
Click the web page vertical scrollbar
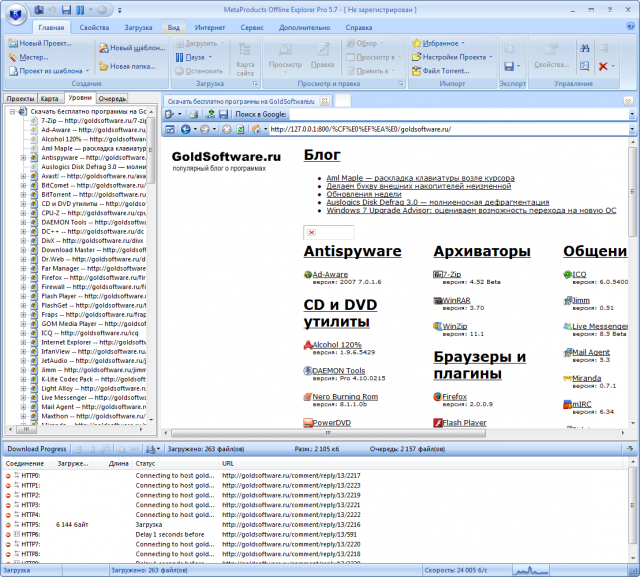click(632, 192)
